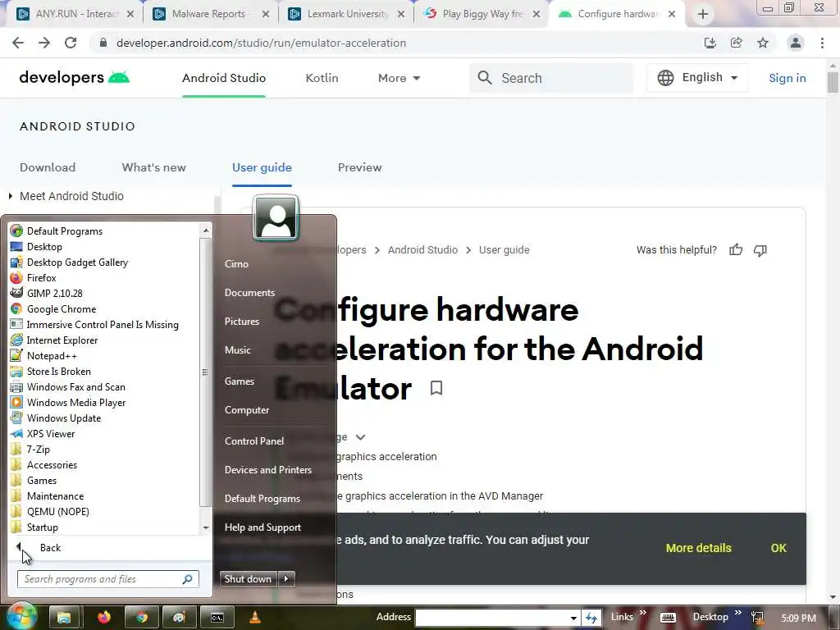Image resolution: width=840 pixels, height=630 pixels.
Task: Open Documents from the Start menu
Action: (249, 293)
